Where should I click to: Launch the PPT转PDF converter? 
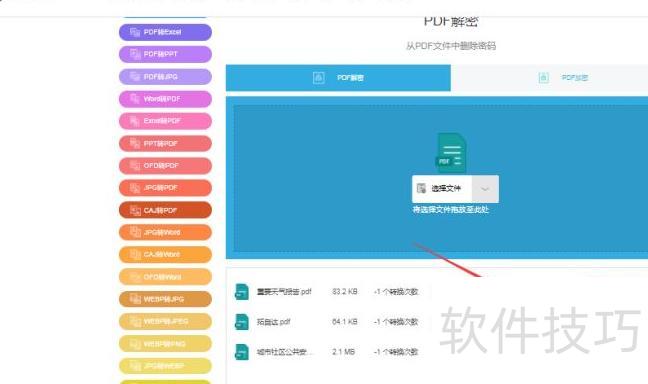pyautogui.click(x=165, y=143)
